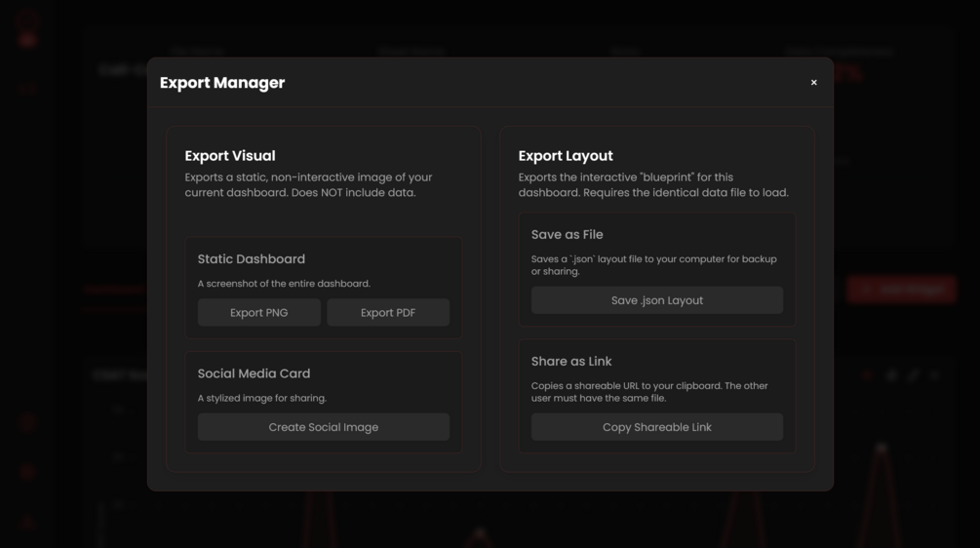Click the Social Media Card heading
This screenshot has width=980, height=548.
pos(254,373)
